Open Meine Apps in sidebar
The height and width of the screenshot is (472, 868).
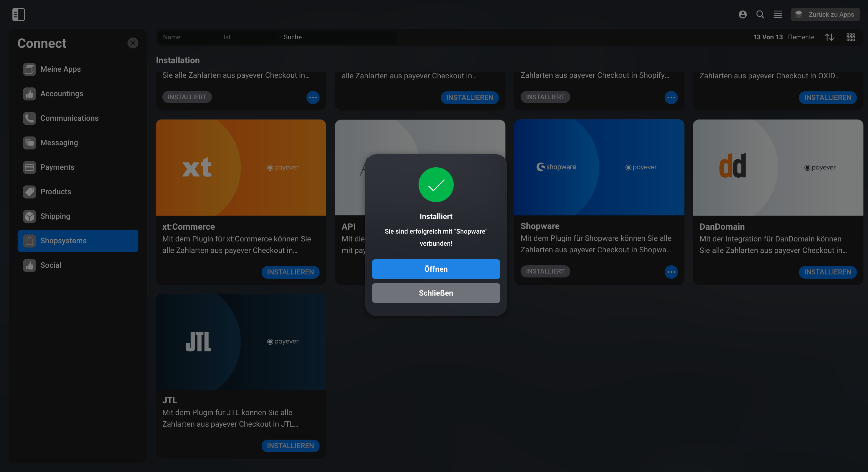pyautogui.click(x=78, y=69)
